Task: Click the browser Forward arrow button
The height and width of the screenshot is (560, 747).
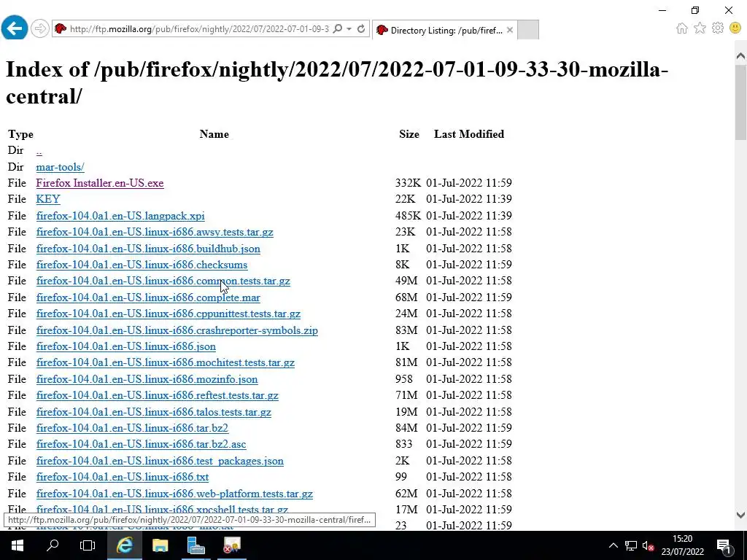Action: 40,29
